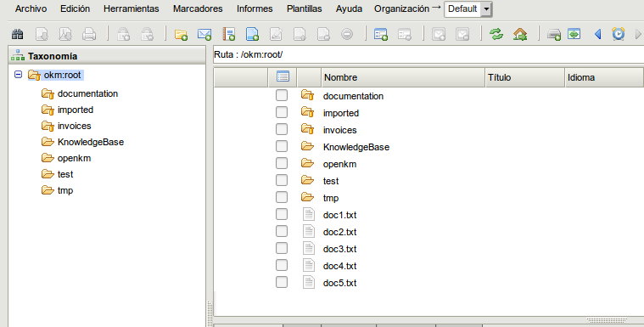This screenshot has height=327, width=644.
Task: Click the green refresh arrows icon
Action: 496,34
